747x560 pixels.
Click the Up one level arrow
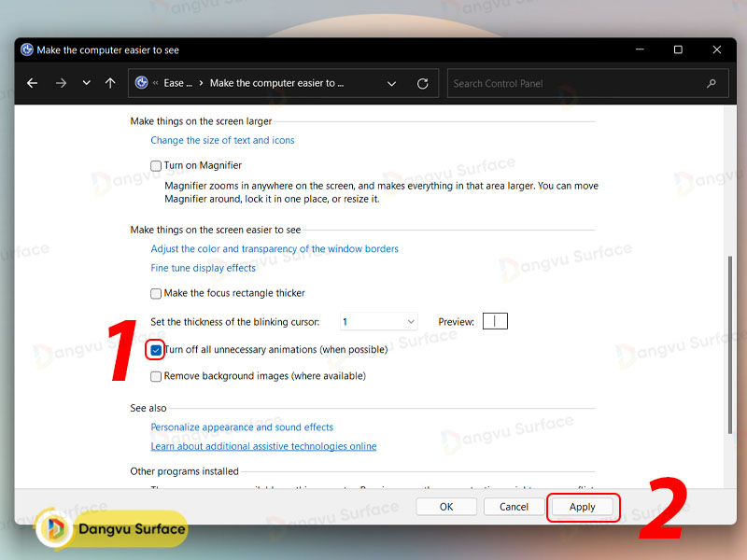click(110, 83)
